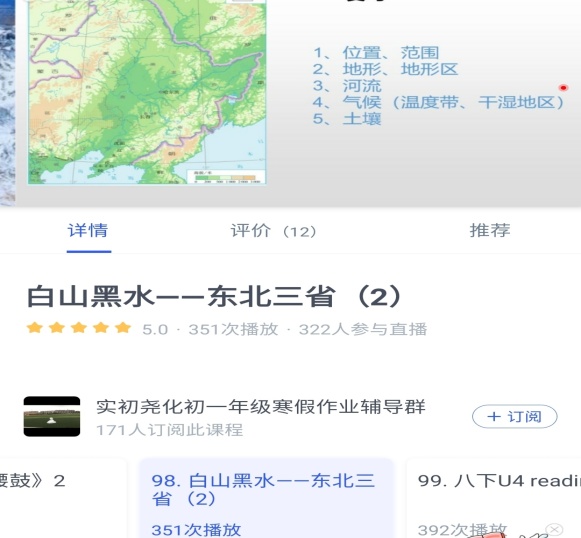Open lesson card 99. 八下U4 reading
581x538 pixels.
coord(494,498)
